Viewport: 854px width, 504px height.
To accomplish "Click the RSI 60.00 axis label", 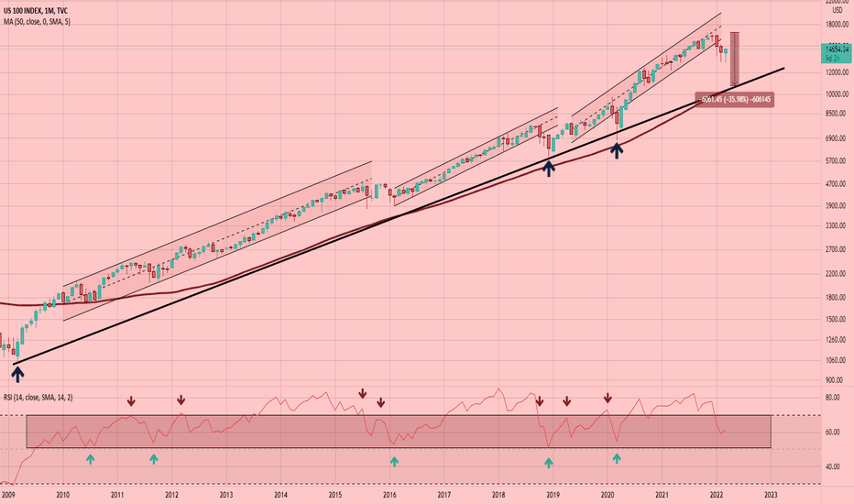I will 833,433.
